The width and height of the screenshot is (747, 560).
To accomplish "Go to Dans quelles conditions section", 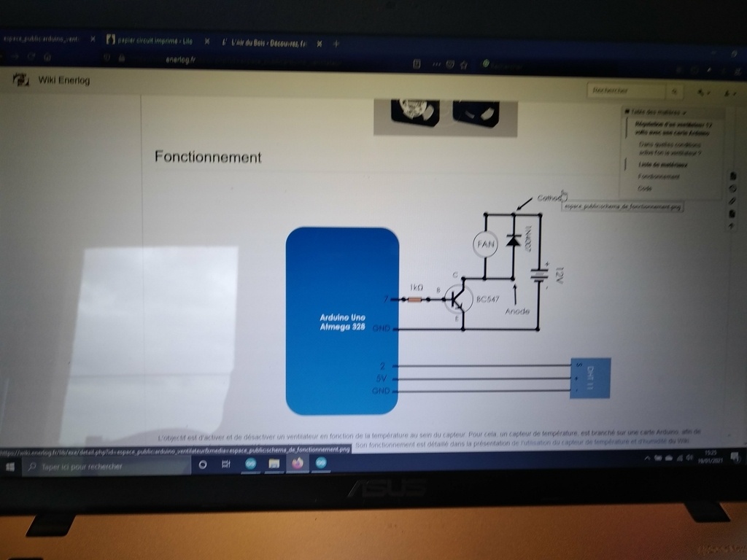I will pyautogui.click(x=670, y=149).
